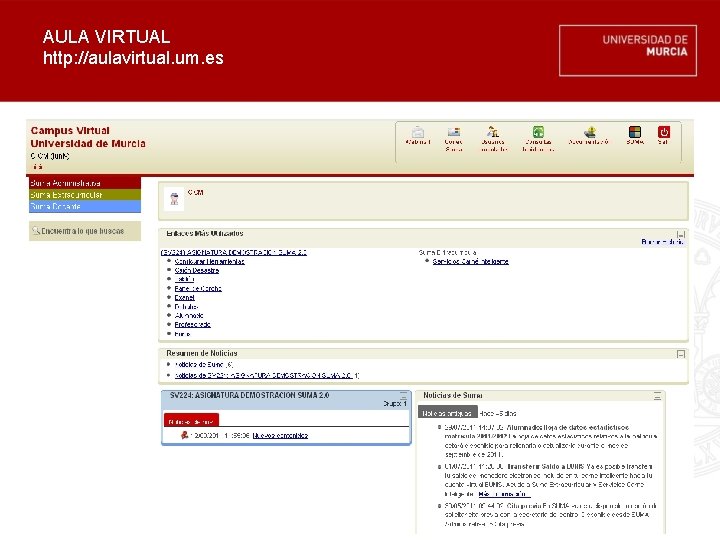
Task: Open the Panel de Corcho link
Action: 198,288
